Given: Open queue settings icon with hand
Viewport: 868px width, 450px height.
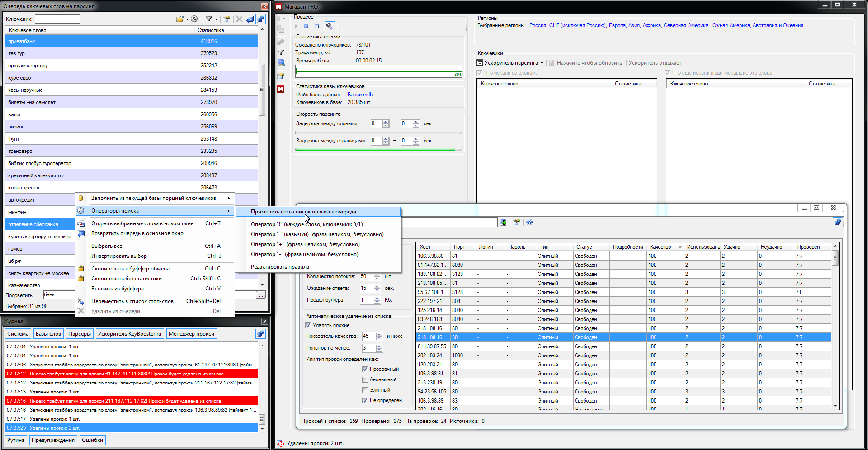Looking at the screenshot, I should [226, 19].
